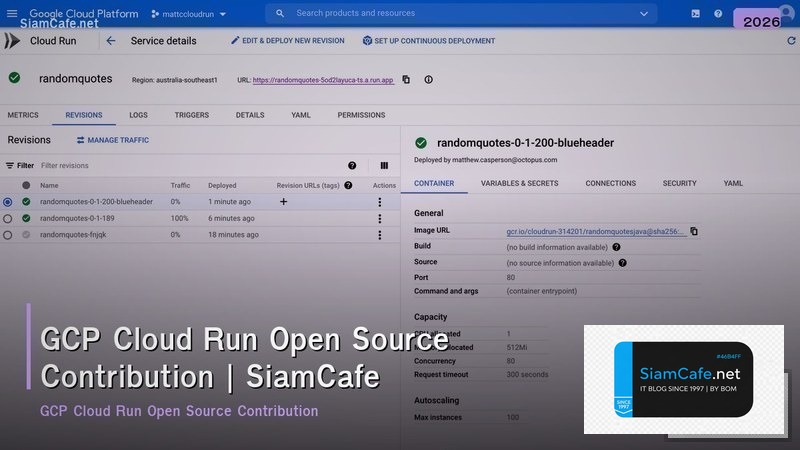800x450 pixels.
Task: Add a revision tag with plus icon
Action: coord(284,202)
